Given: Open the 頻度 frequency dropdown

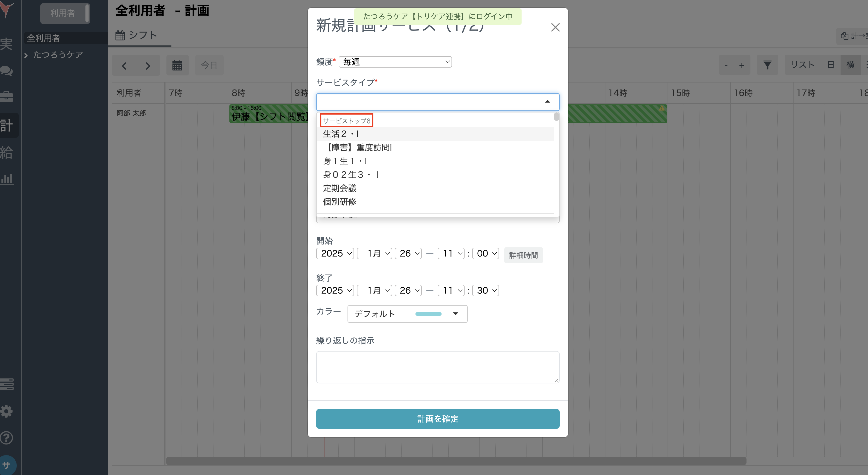Looking at the screenshot, I should [395, 62].
